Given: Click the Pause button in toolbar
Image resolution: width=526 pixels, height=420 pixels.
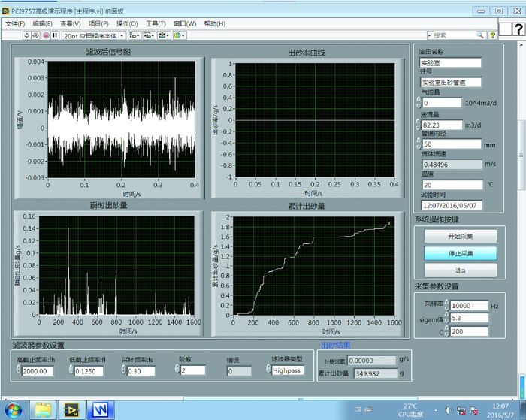Looking at the screenshot, I should tap(55, 35).
